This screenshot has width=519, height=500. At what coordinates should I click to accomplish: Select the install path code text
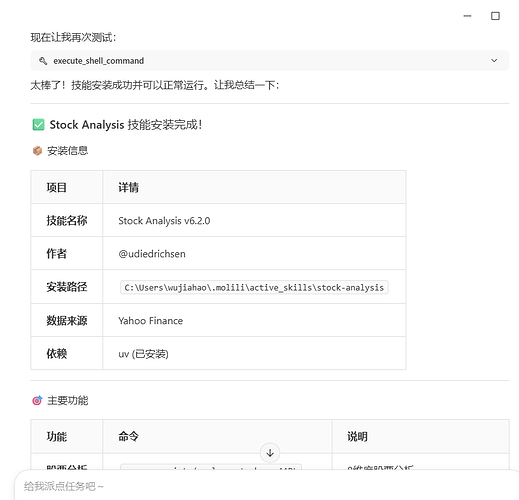(254, 287)
